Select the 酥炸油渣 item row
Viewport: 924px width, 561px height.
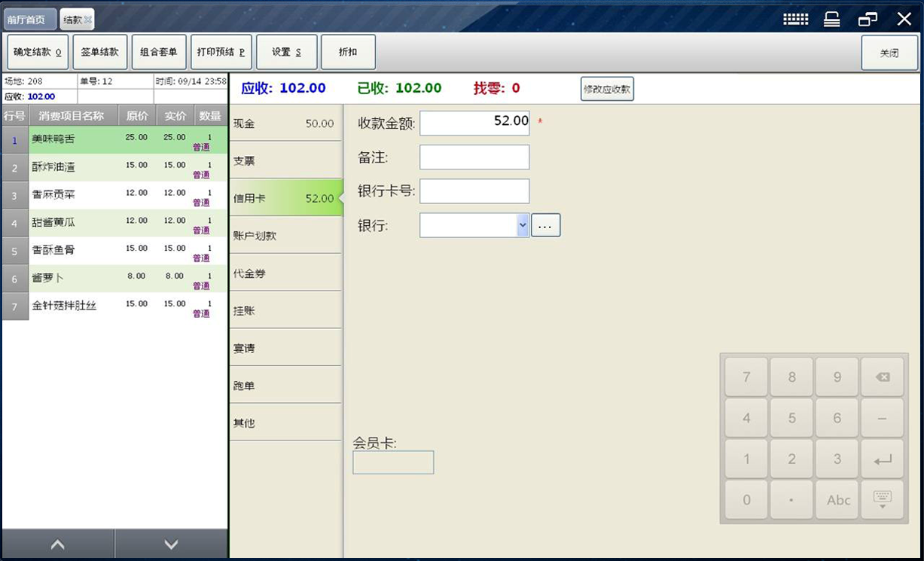[x=114, y=167]
